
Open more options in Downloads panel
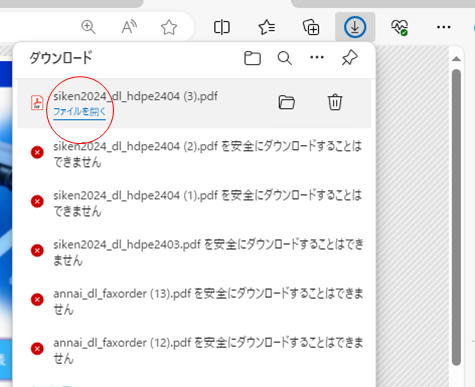click(x=317, y=57)
